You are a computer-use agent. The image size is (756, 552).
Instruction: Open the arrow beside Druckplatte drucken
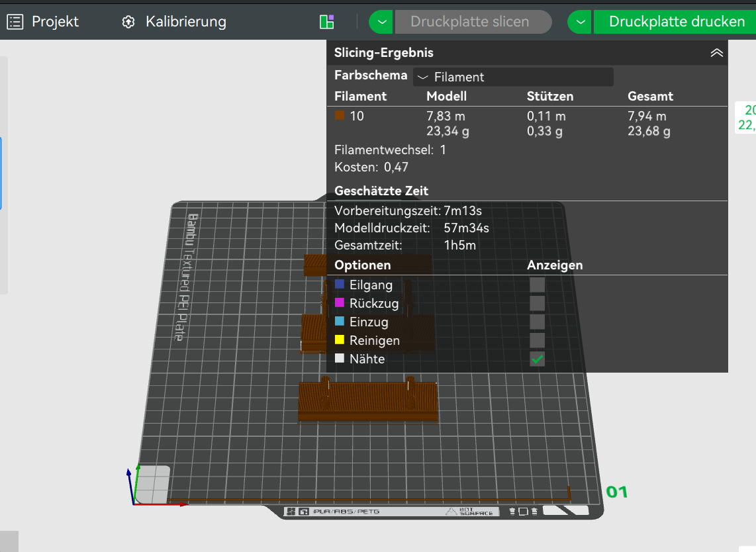point(580,22)
